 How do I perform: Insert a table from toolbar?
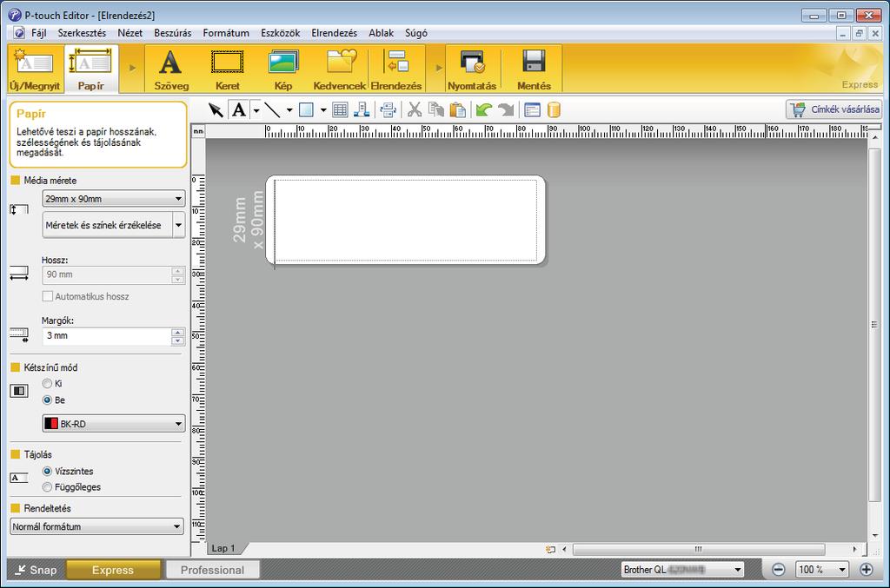(340, 109)
